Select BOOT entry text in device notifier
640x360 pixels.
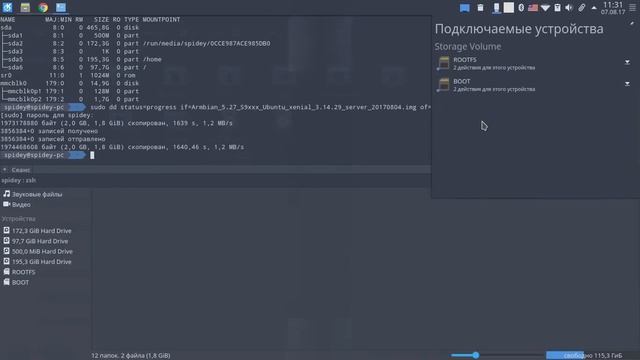[x=462, y=81]
